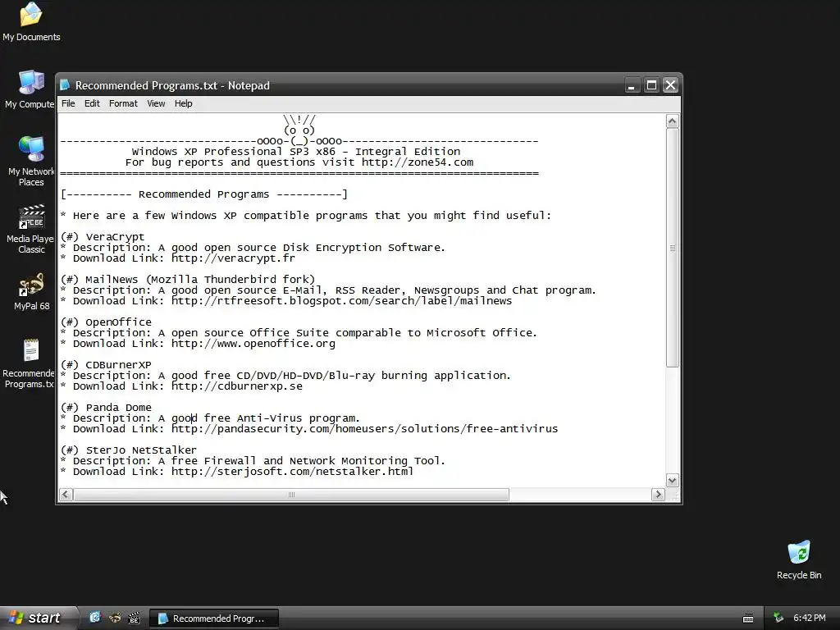Viewport: 840px width, 630px height.
Task: Launch browser from first quick launch icon
Action: (x=95, y=618)
